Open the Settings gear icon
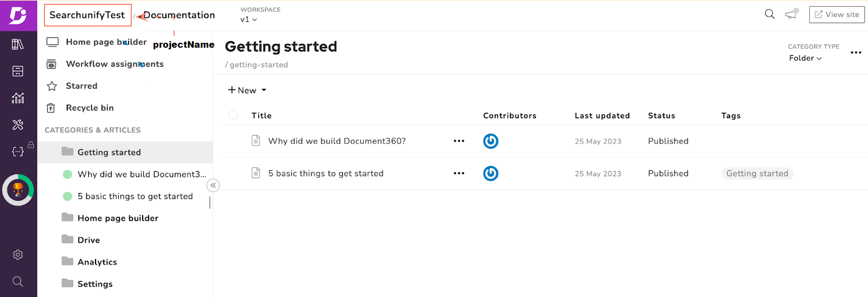The image size is (868, 297). pyautogui.click(x=18, y=255)
